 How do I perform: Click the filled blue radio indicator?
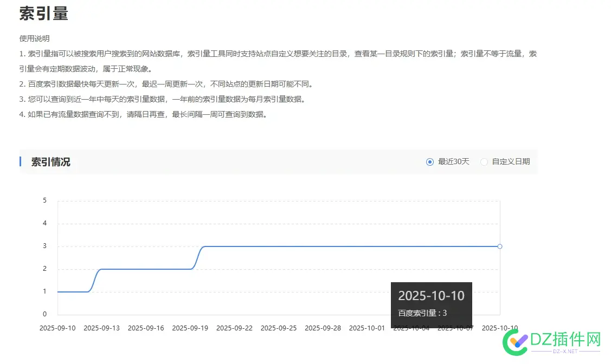point(429,161)
